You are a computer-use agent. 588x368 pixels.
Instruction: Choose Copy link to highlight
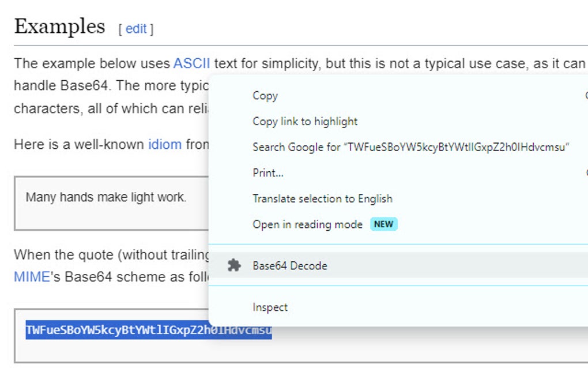[304, 121]
